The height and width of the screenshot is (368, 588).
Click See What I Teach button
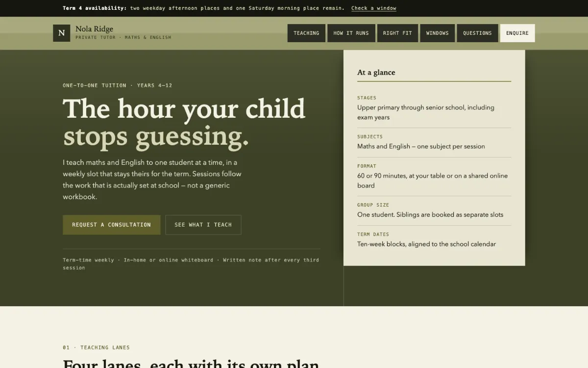203,225
